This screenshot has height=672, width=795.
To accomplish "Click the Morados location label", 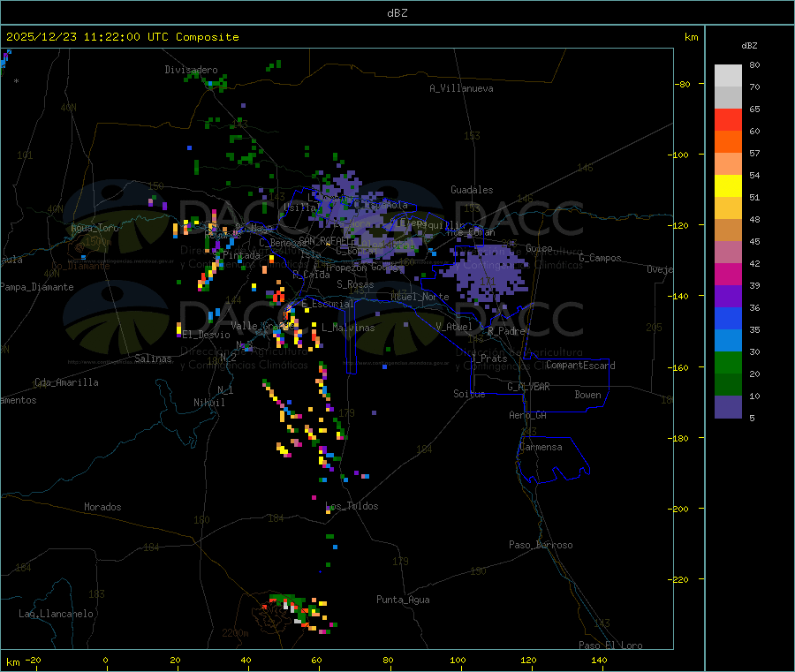I will (x=102, y=507).
